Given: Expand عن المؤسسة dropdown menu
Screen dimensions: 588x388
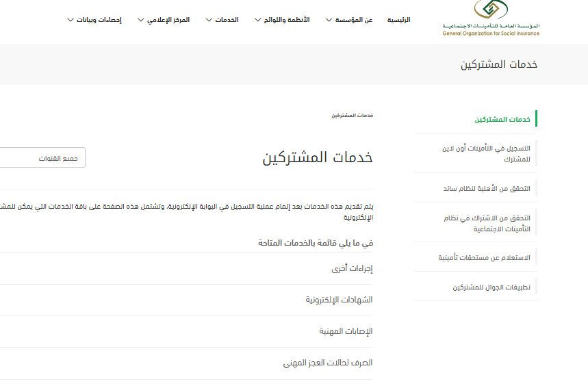Looking at the screenshot, I should coord(353,20).
